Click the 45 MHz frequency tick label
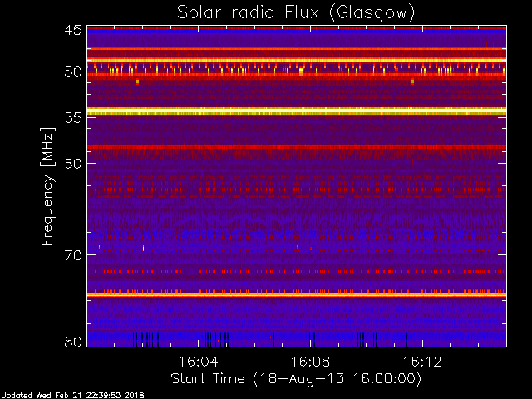The image size is (532, 399). (73, 30)
